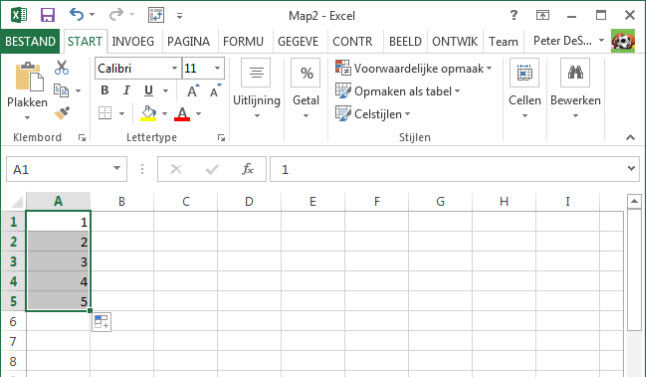Open the Auto Fill Options icon
The width and height of the screenshot is (646, 377).
pos(101,322)
